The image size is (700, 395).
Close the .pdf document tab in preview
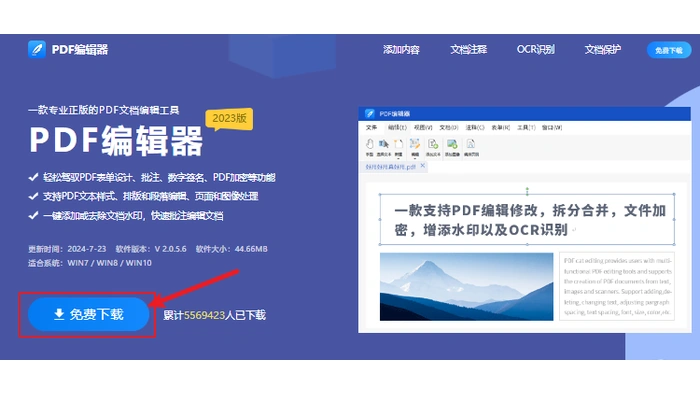coord(423,166)
